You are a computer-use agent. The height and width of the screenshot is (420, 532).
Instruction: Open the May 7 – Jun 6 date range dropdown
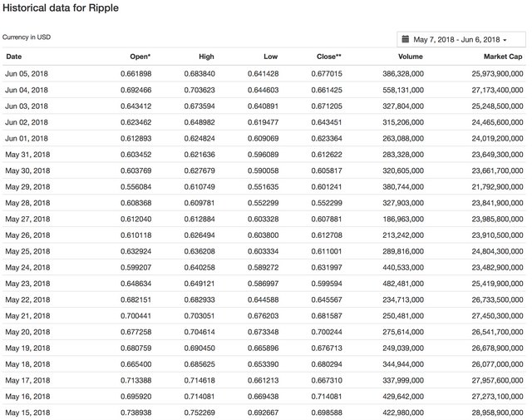coord(461,39)
